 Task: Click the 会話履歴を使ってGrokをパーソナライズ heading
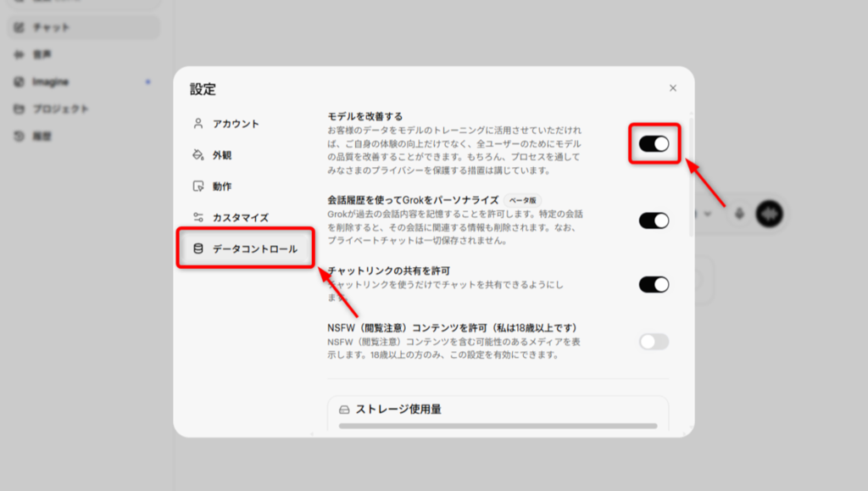click(413, 200)
